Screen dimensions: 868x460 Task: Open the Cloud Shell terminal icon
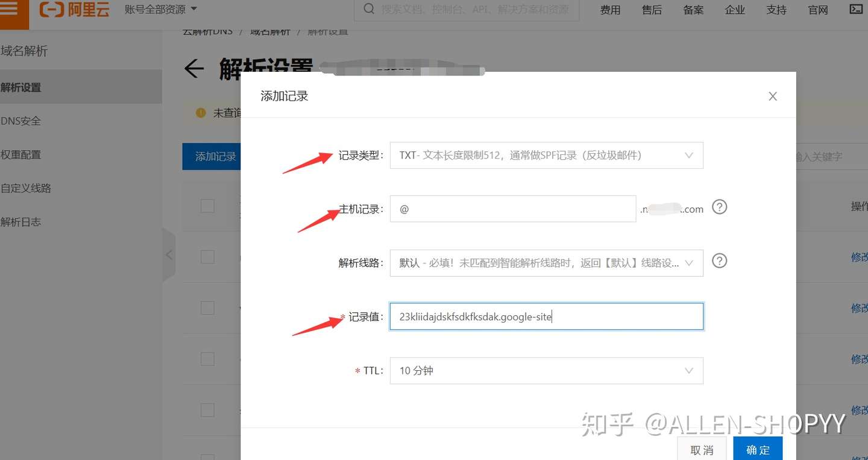pos(855,9)
